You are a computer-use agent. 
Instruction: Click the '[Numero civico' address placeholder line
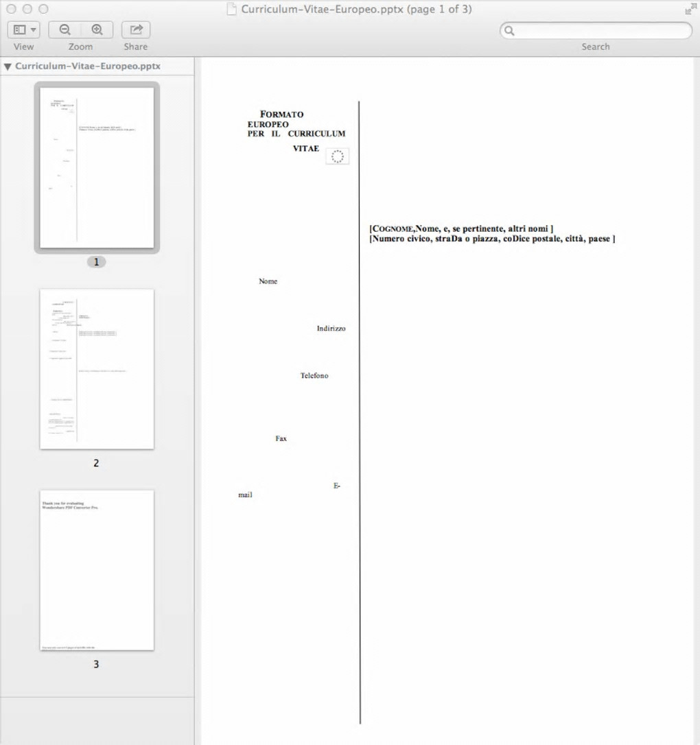click(x=492, y=239)
